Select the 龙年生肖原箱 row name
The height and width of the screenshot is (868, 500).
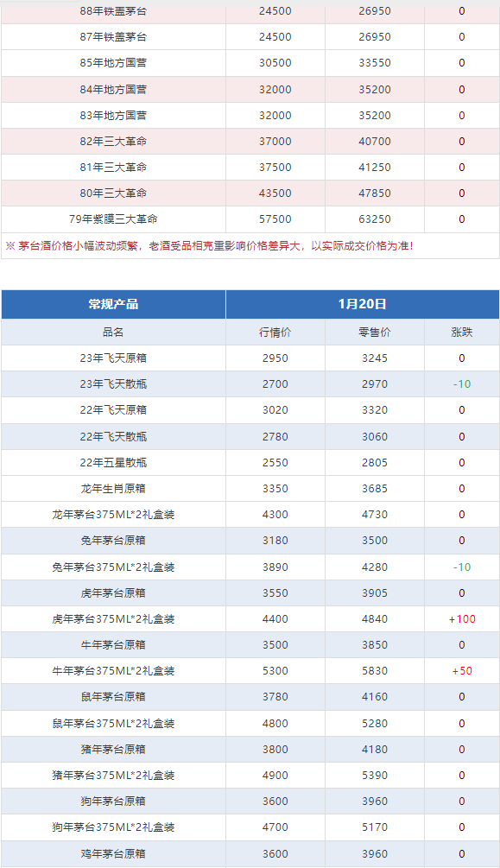[113, 489]
